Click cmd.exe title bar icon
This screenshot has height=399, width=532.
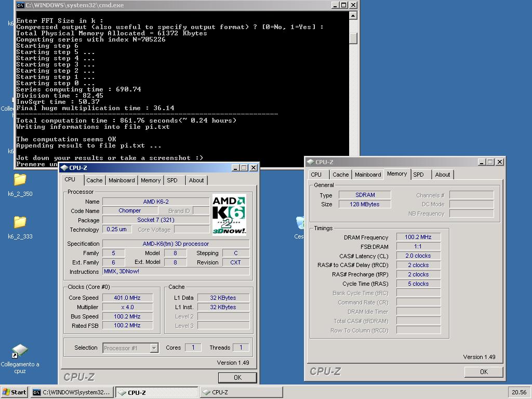point(20,5)
